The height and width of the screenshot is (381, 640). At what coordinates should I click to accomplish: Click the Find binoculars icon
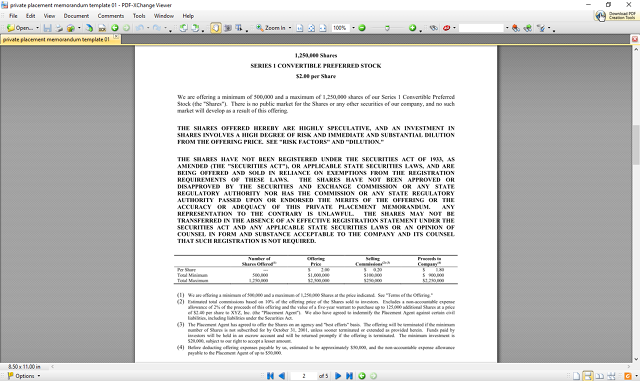pyautogui.click(x=434, y=28)
